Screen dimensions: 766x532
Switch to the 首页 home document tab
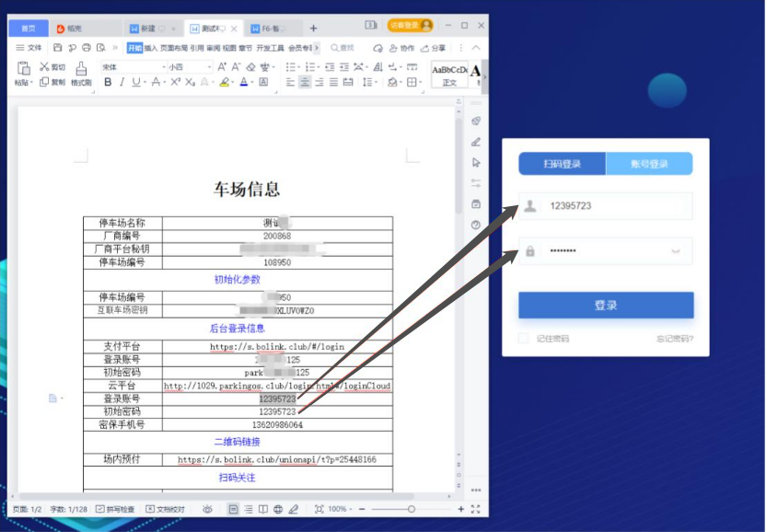pos(29,29)
